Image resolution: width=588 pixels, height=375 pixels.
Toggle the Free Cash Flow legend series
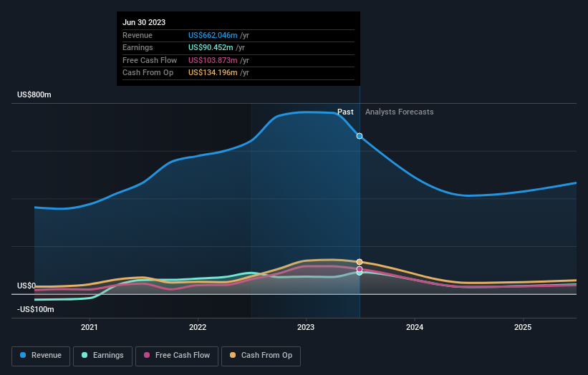pos(177,356)
